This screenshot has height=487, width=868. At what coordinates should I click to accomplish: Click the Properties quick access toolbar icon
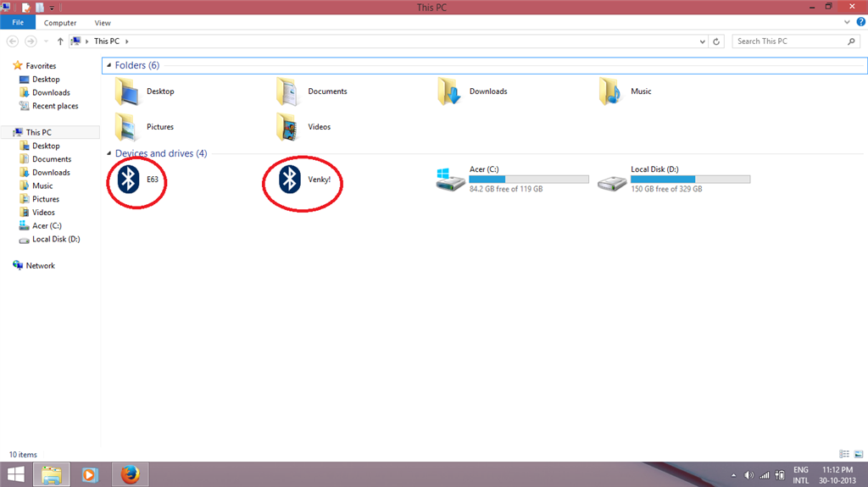(25, 7)
